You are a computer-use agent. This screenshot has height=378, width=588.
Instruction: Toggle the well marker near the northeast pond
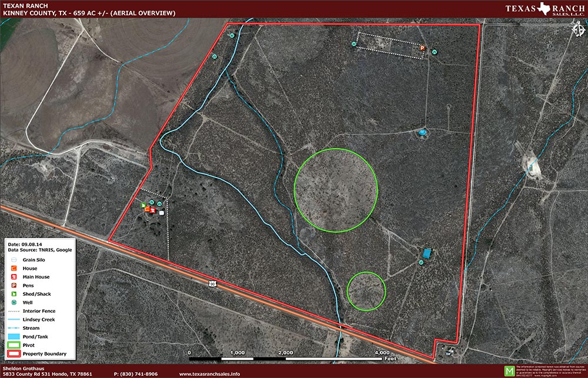coord(421,262)
